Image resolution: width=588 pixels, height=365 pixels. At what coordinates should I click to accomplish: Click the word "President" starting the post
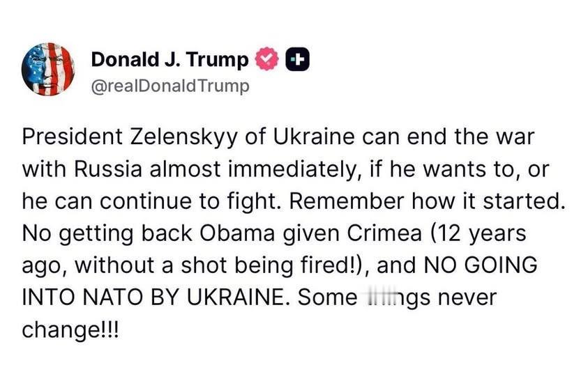[x=72, y=137]
